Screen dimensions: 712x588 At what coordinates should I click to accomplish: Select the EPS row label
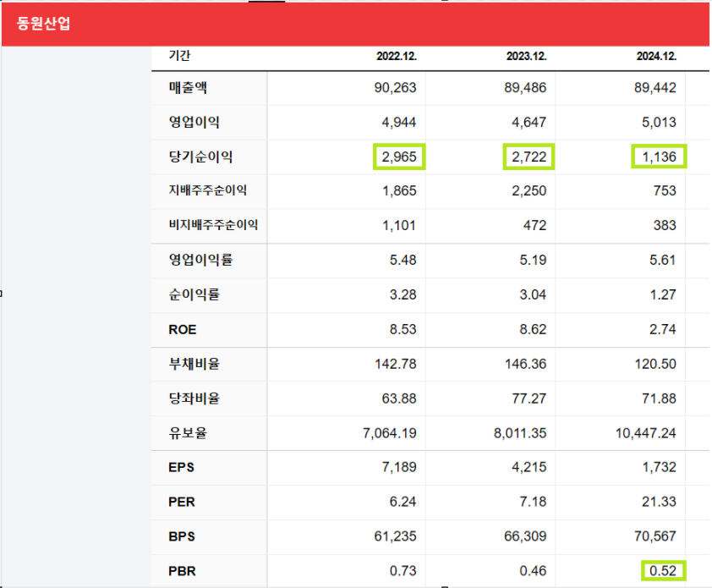pos(181,467)
